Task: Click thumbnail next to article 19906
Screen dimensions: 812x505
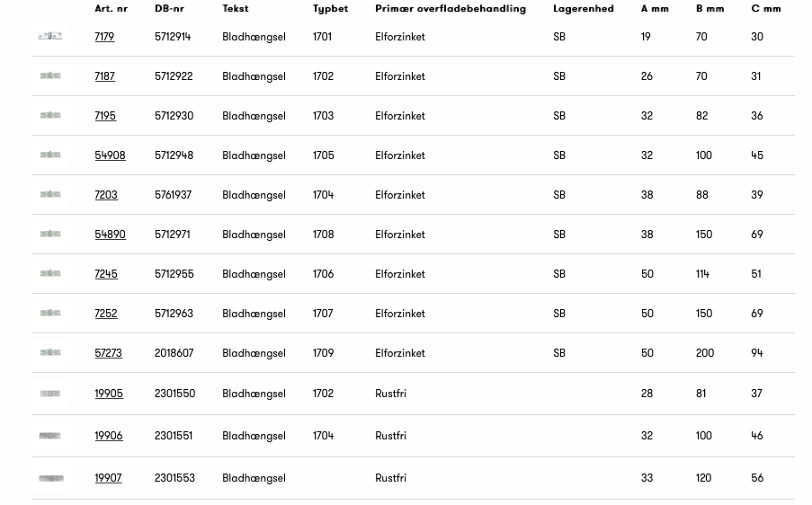Action: 50,435
